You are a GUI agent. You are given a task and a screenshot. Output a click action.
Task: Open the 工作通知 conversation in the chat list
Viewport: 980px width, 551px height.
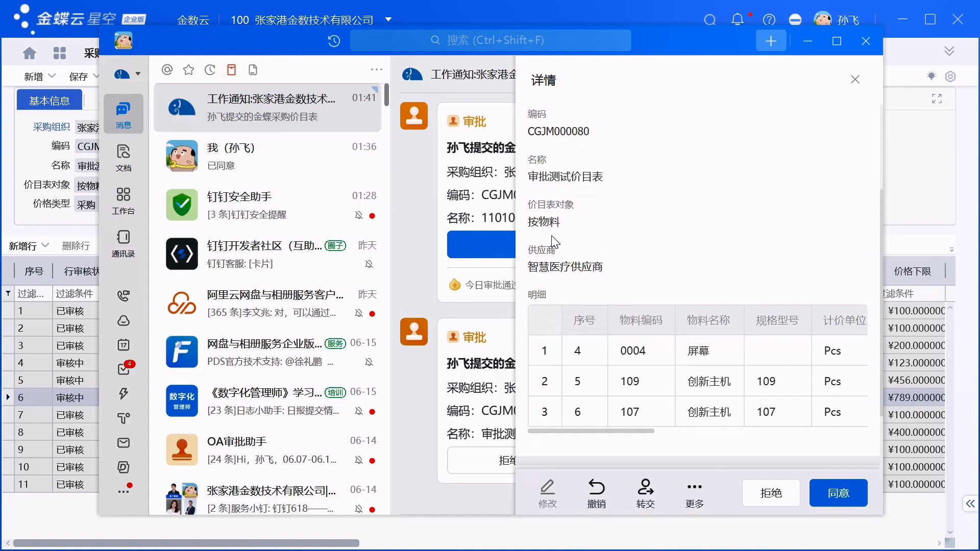click(267, 108)
